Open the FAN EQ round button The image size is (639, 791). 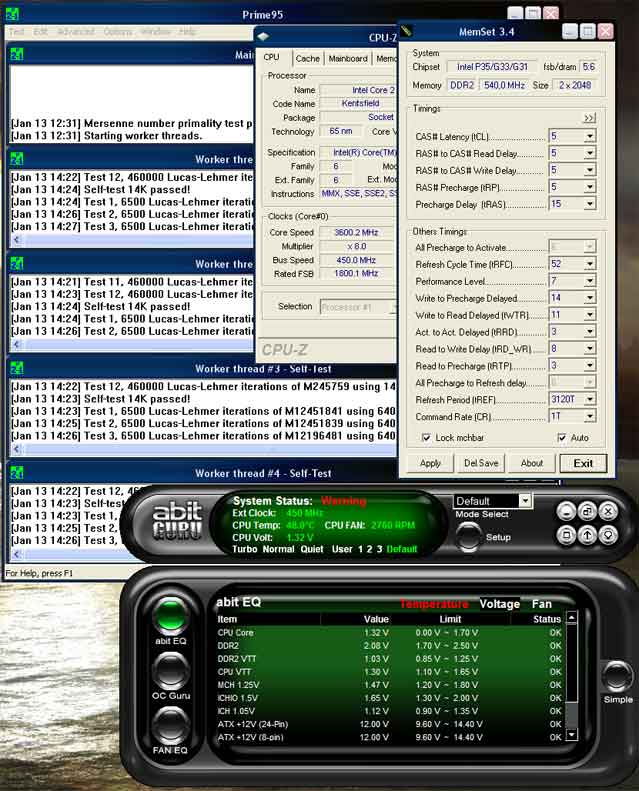click(171, 724)
